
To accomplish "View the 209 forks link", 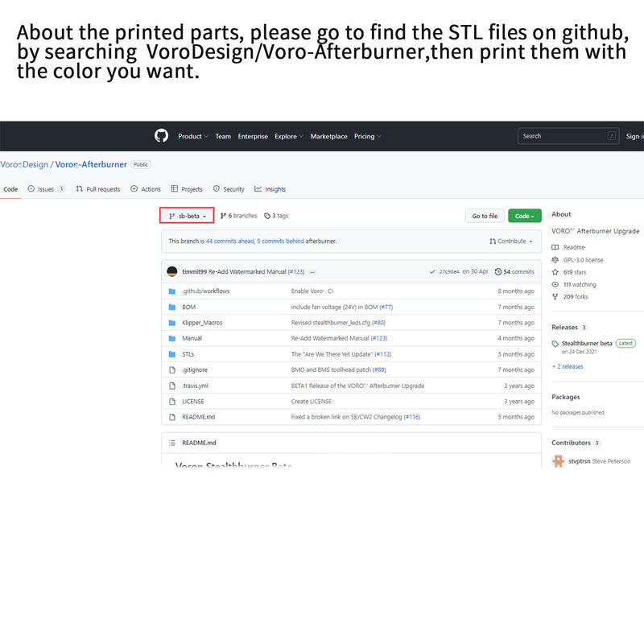I will (570, 296).
